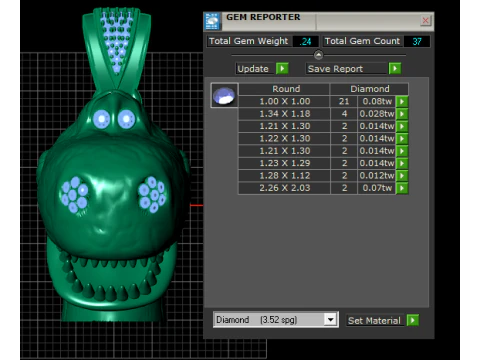Image resolution: width=480 pixels, height=360 pixels.
Task: Select the 1.23 X 1.29 size cell
Action: tap(284, 163)
